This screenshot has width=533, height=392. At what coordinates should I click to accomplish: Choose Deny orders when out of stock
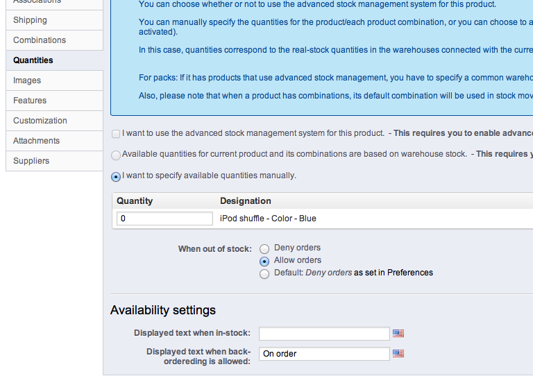point(264,248)
